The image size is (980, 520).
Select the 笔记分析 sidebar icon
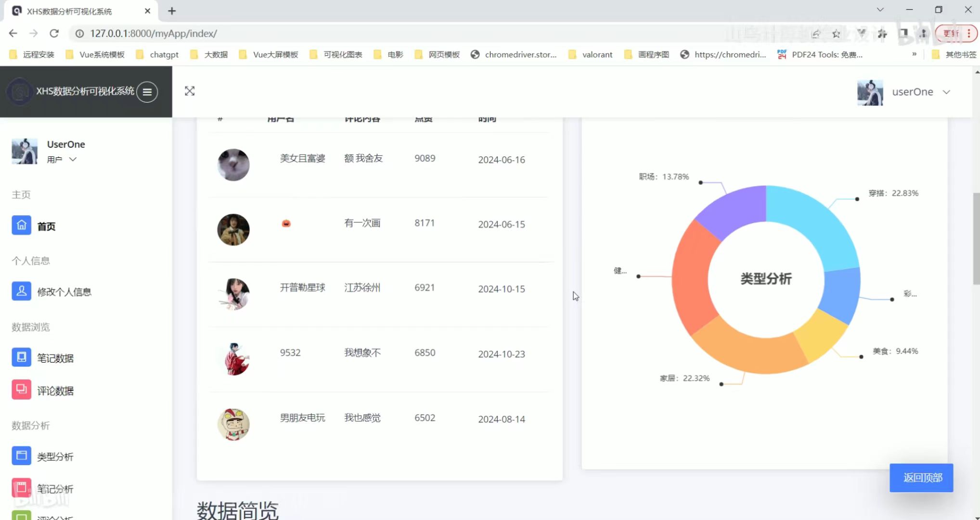(21, 488)
